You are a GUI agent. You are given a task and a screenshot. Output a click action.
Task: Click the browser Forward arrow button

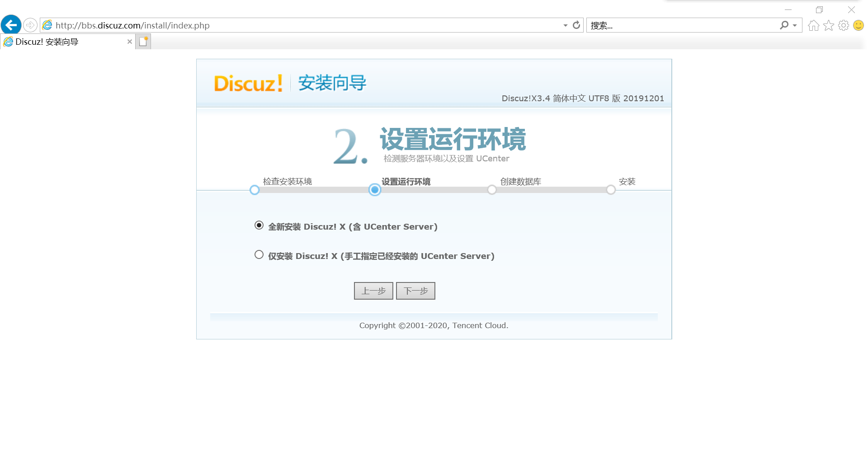[x=30, y=25]
